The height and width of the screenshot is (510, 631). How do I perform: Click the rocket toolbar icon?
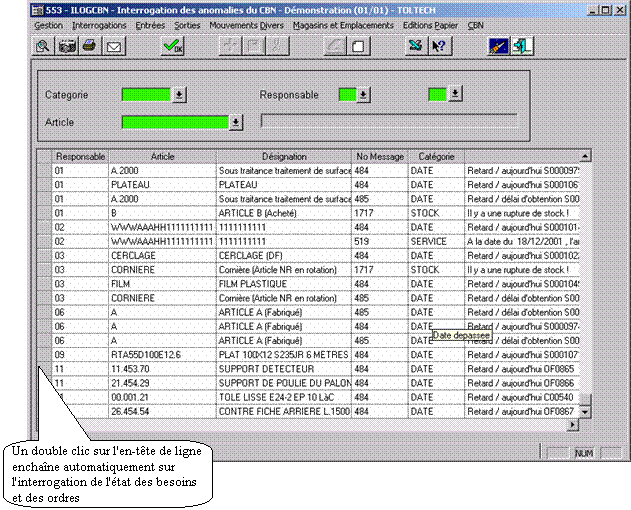[498, 46]
